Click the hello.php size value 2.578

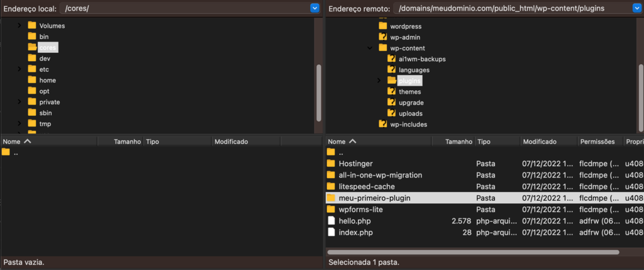(461, 221)
